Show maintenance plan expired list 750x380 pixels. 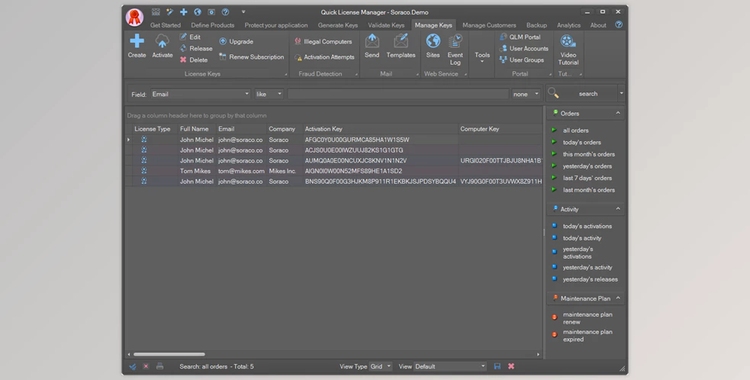pos(587,335)
